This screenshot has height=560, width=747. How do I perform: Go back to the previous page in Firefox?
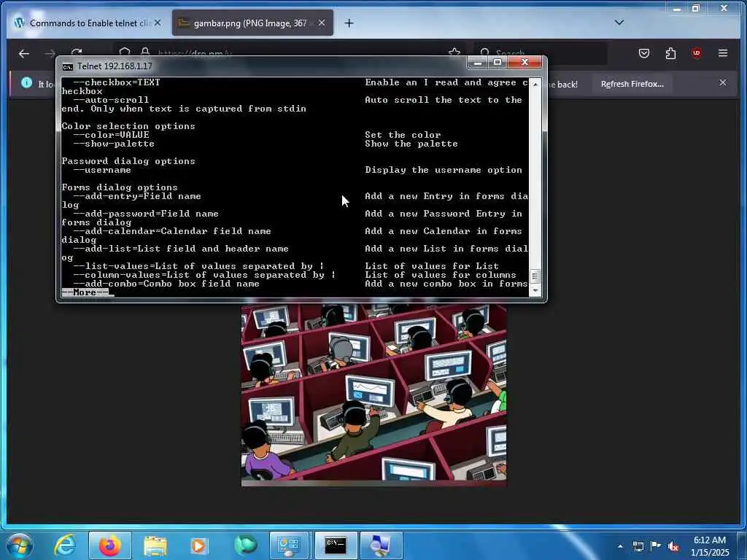click(x=24, y=53)
